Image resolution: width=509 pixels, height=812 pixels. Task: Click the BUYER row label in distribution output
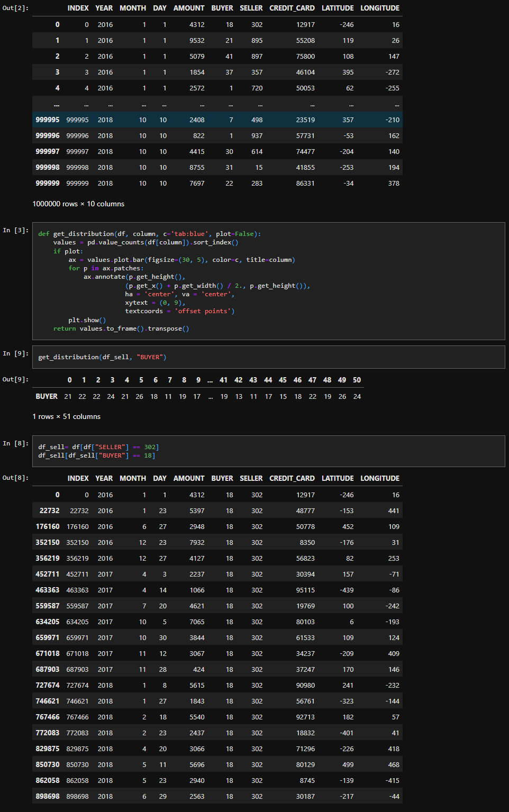coord(47,396)
